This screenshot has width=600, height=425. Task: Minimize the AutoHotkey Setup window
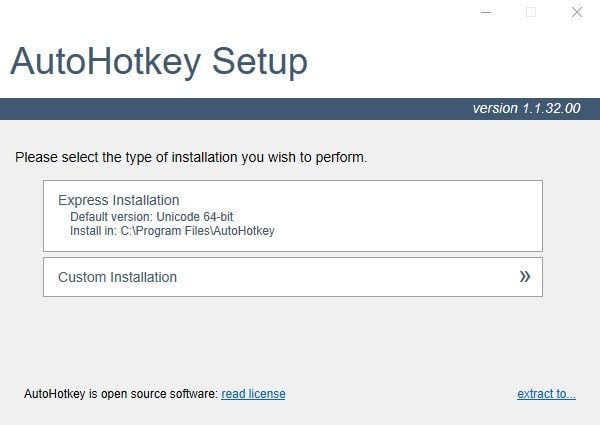[x=486, y=12]
